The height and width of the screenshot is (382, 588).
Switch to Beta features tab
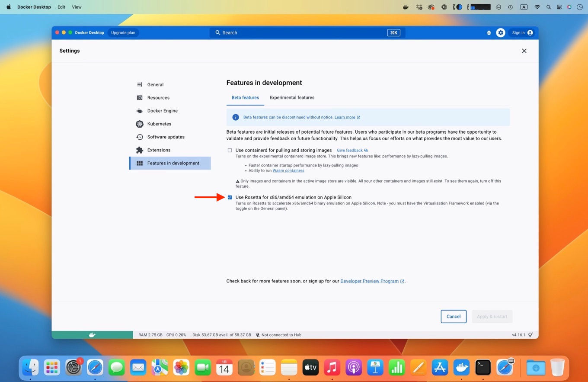[x=245, y=98]
